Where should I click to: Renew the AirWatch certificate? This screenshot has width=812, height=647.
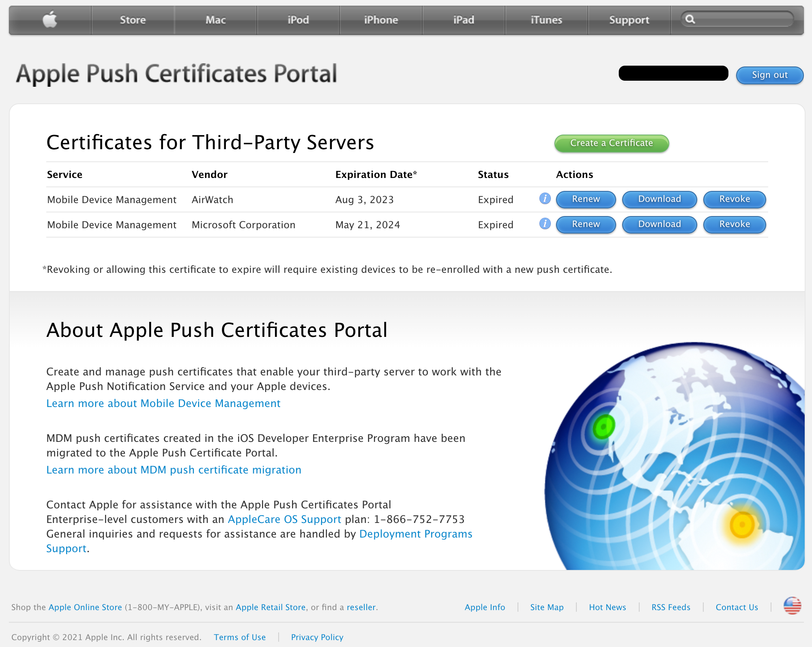[586, 199]
